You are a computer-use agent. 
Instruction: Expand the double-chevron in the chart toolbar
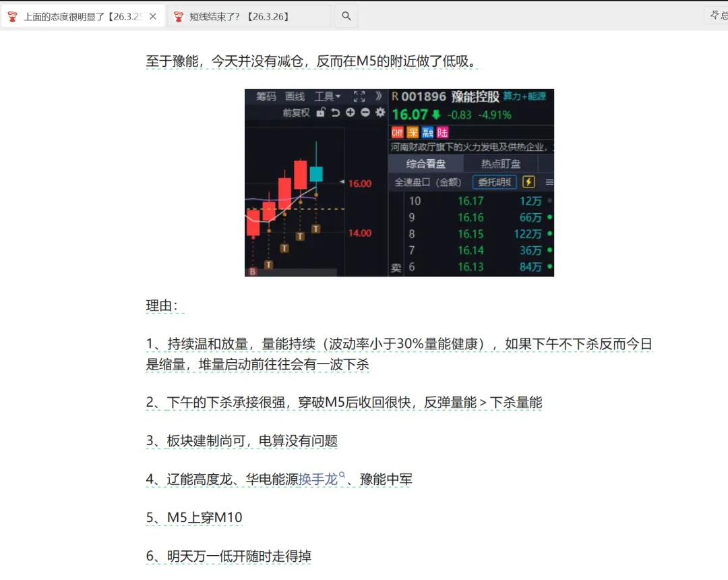(378, 96)
